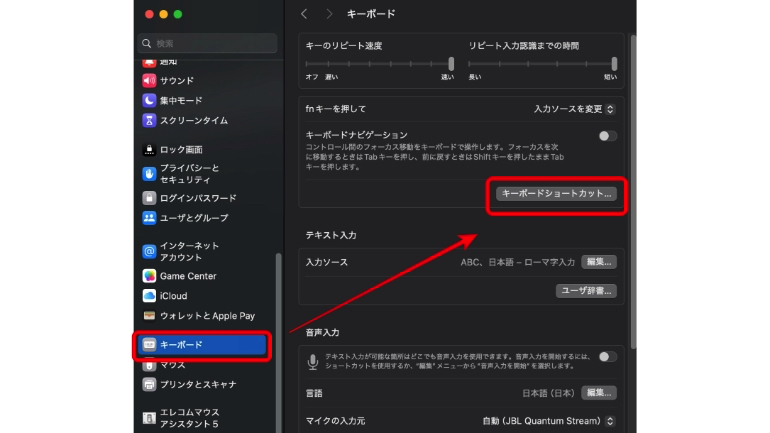Viewport: 770px width, 433px height.
Task: Click the back navigation chevron
Action: click(304, 14)
